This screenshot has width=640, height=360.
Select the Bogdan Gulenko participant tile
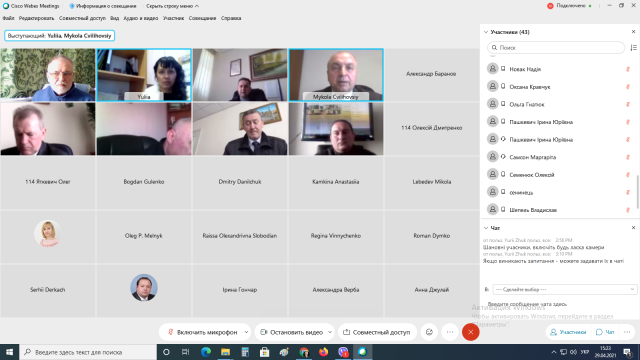tap(144, 182)
